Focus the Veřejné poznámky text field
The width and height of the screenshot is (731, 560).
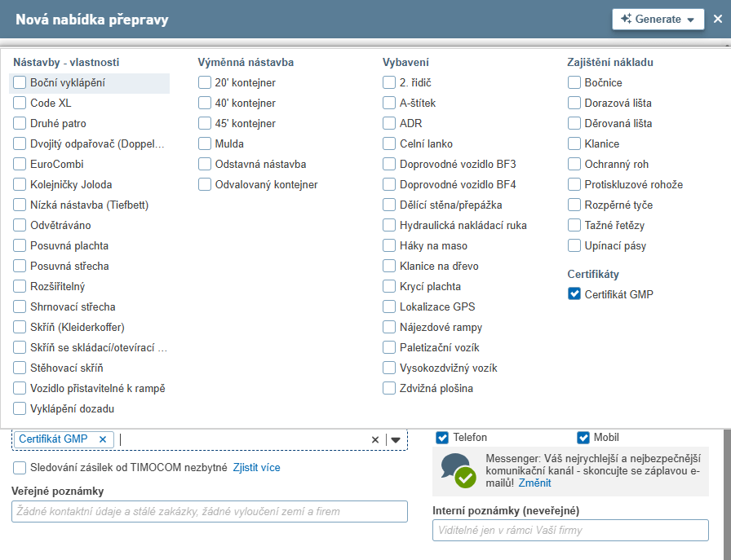[209, 511]
